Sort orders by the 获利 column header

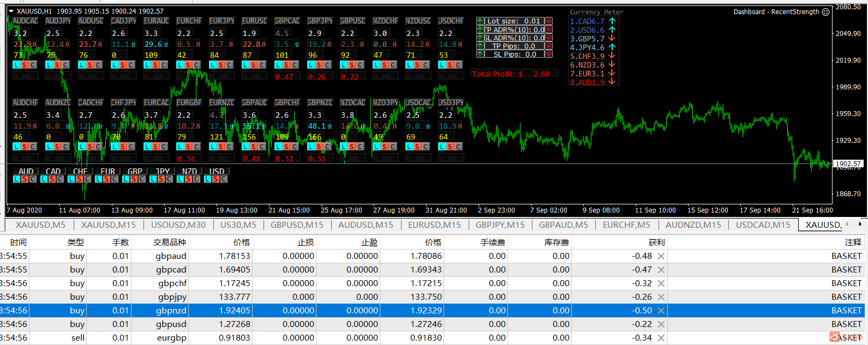click(x=656, y=243)
